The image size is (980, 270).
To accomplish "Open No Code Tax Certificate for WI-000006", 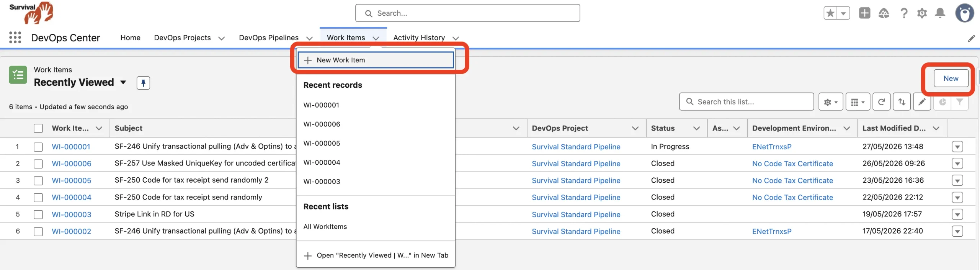I will click(x=792, y=164).
